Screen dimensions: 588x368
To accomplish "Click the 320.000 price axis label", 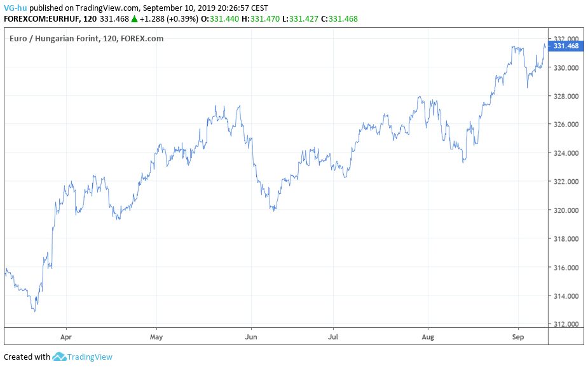I will [x=566, y=210].
